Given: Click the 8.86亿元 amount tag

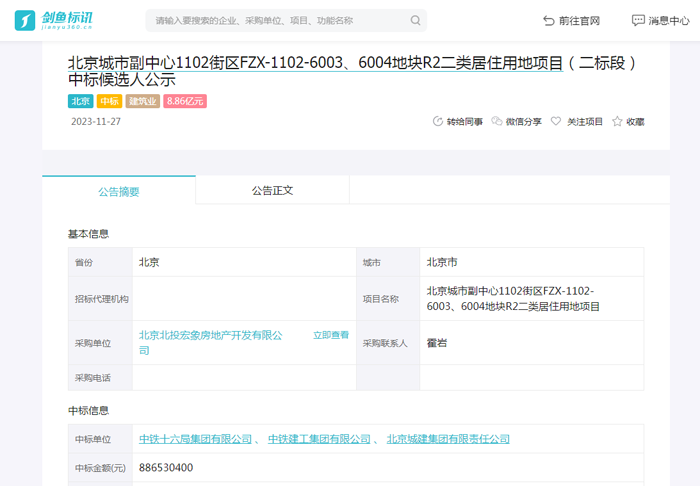Looking at the screenshot, I should pos(185,101).
